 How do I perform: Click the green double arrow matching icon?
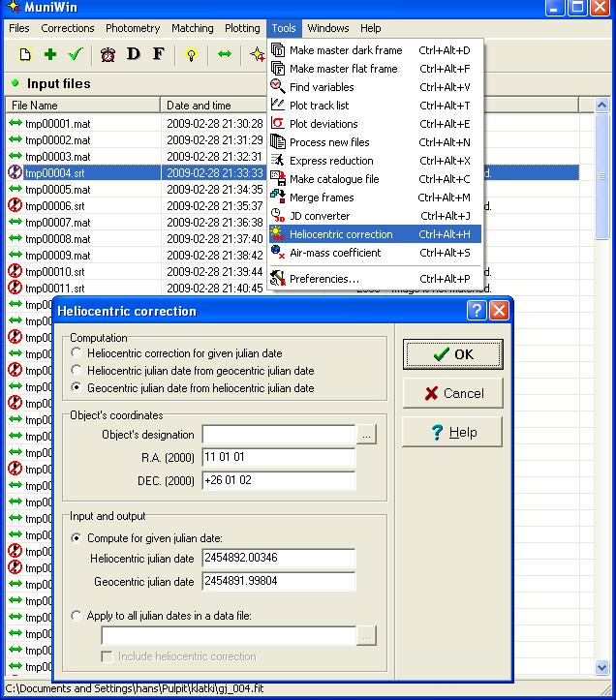tap(225, 54)
